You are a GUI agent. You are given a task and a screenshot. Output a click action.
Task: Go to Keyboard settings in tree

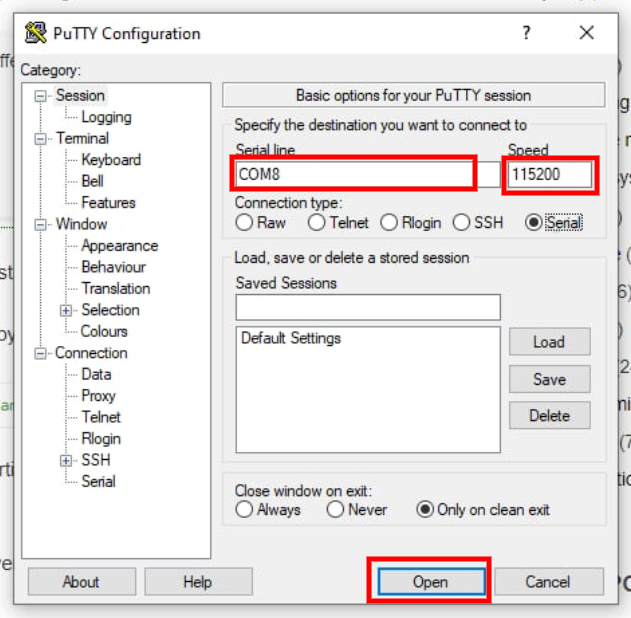[111, 160]
